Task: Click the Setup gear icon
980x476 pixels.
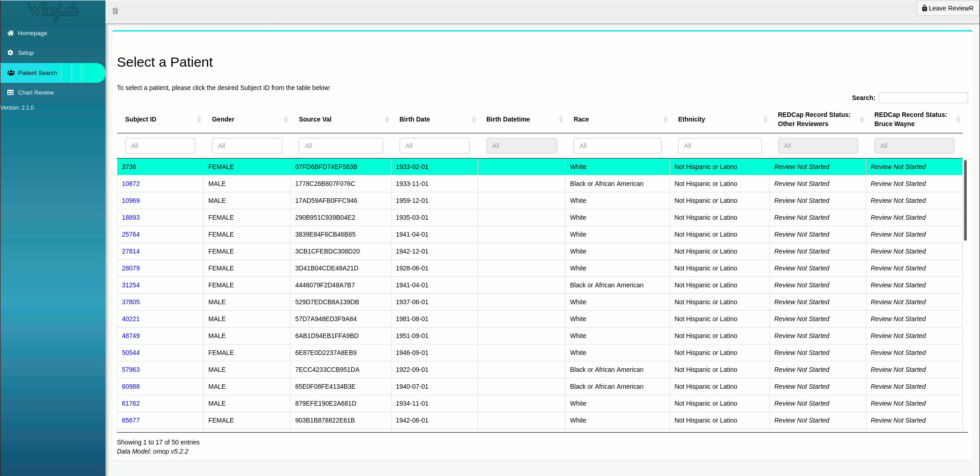Action: [11, 53]
